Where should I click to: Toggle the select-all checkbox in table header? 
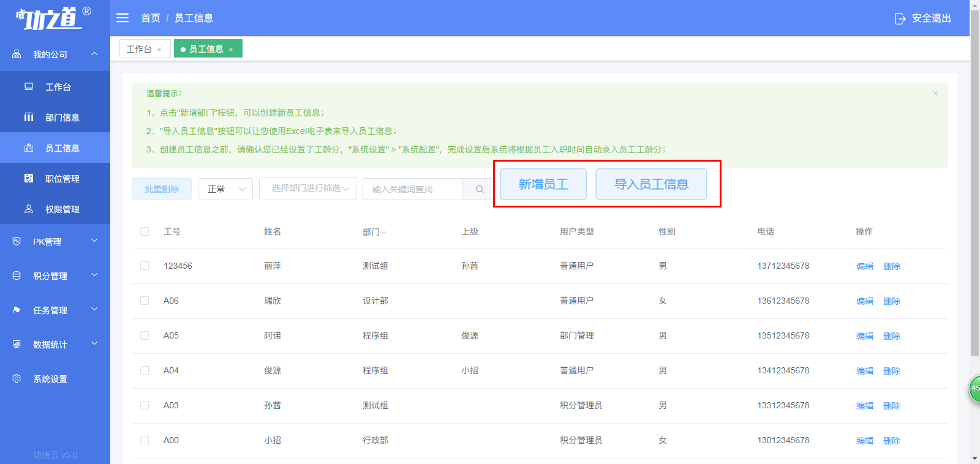(145, 231)
